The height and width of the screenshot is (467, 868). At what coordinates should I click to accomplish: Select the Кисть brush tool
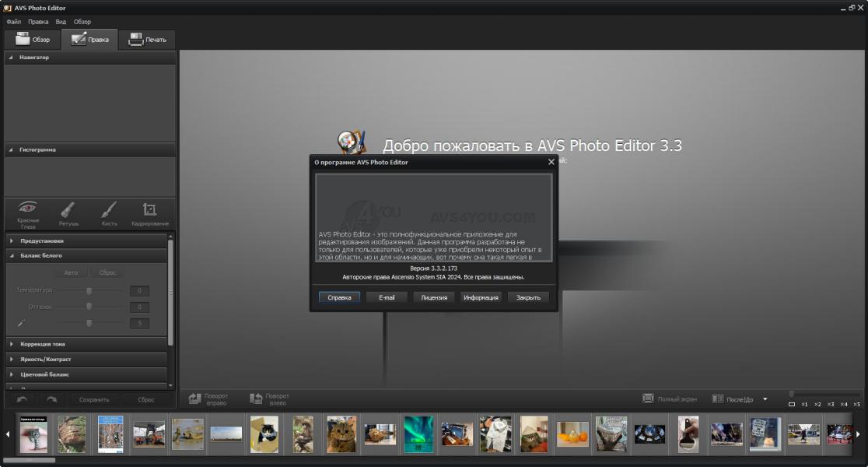[109, 214]
